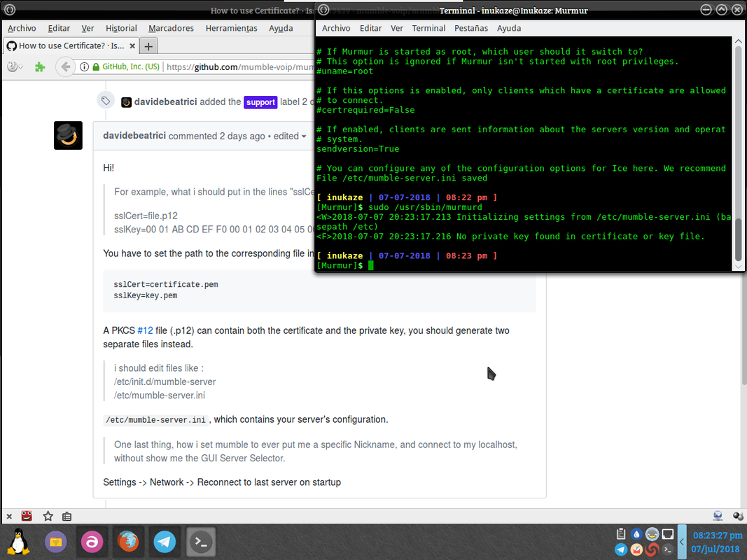Click the list icon in browser bottom bar

[67, 516]
